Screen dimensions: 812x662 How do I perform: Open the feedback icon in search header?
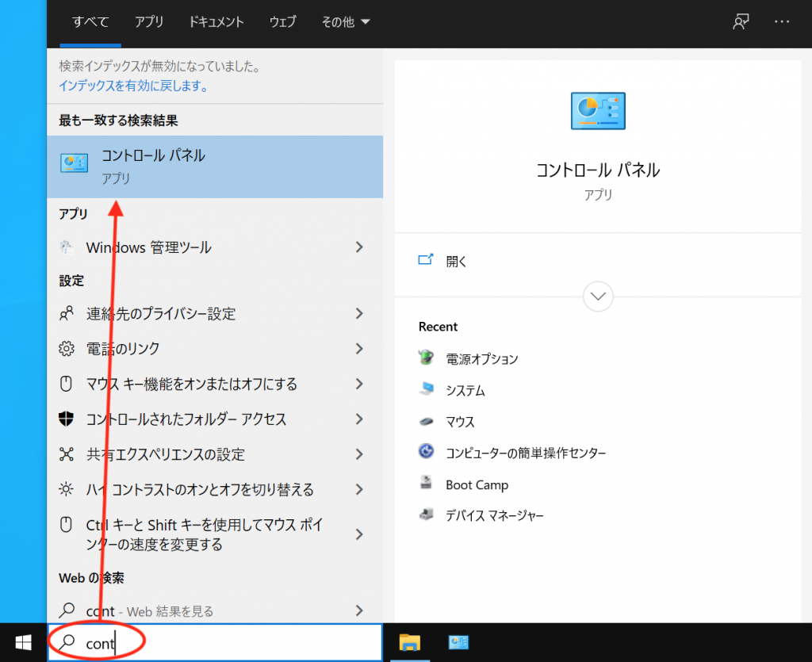[x=741, y=21]
